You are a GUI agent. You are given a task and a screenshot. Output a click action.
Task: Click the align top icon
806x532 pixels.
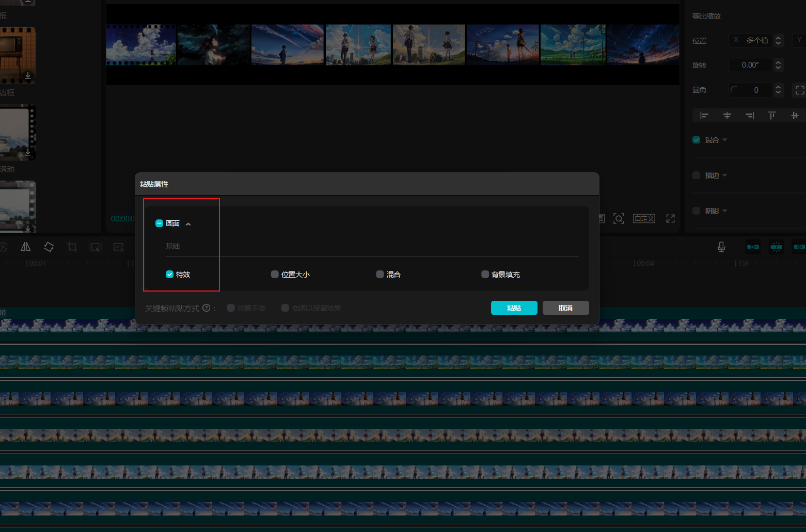click(772, 116)
